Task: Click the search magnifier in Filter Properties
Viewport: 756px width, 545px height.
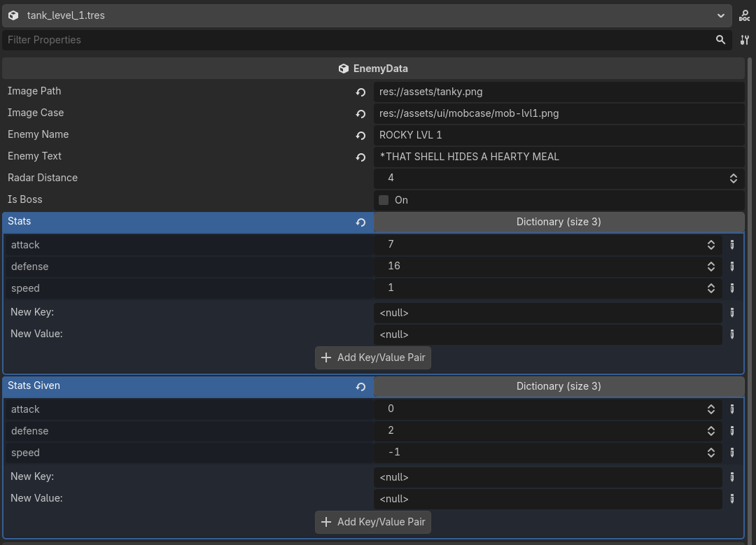Action: 720,40
